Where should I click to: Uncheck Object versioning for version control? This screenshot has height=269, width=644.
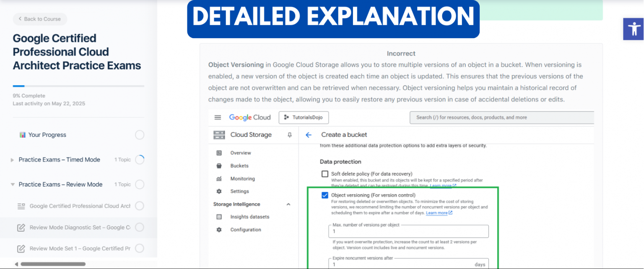click(325, 195)
